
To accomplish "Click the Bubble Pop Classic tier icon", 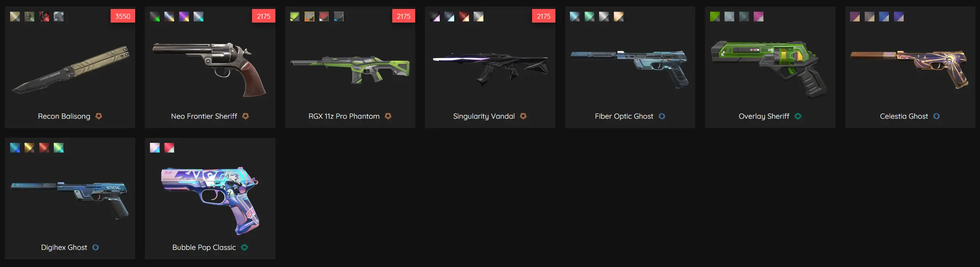I will (244, 247).
